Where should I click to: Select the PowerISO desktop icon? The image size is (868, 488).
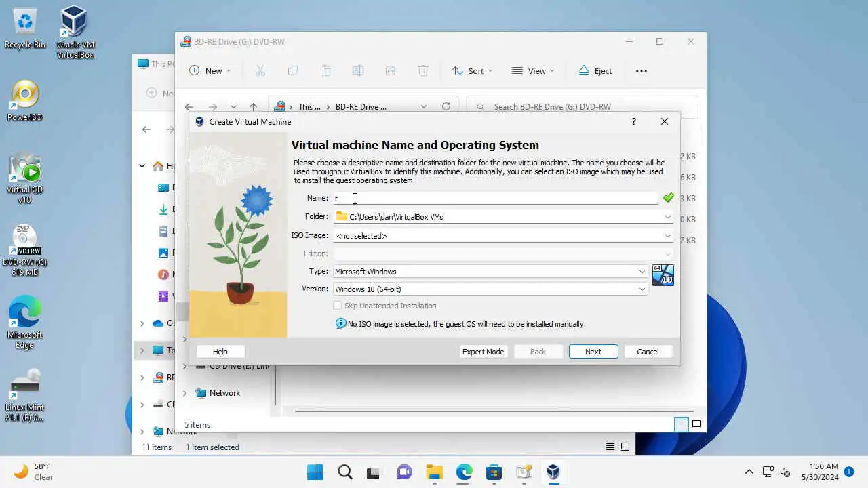(x=25, y=102)
